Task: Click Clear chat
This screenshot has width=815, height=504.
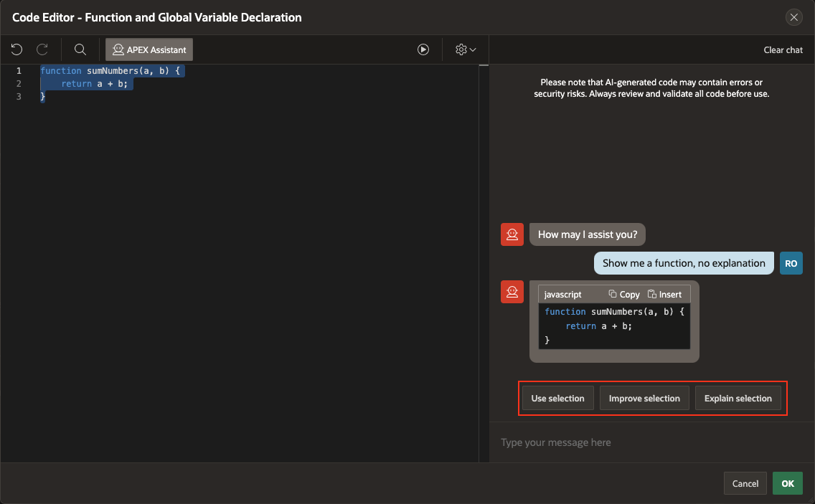Action: point(783,50)
